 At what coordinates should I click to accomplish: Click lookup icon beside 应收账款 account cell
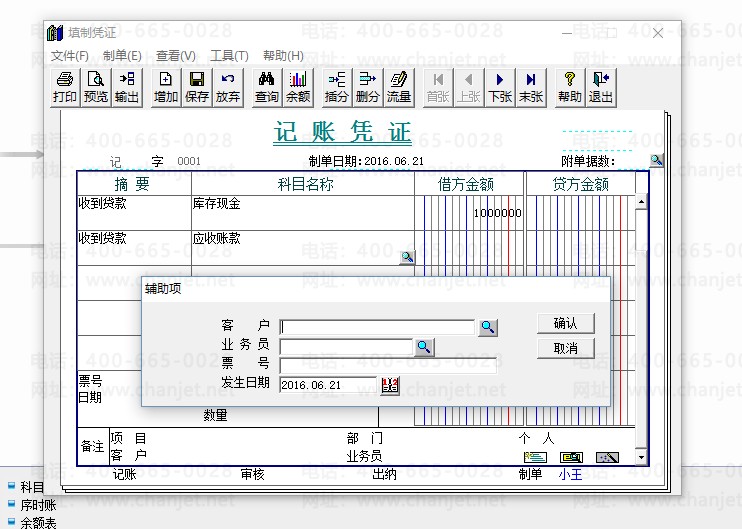click(x=407, y=257)
